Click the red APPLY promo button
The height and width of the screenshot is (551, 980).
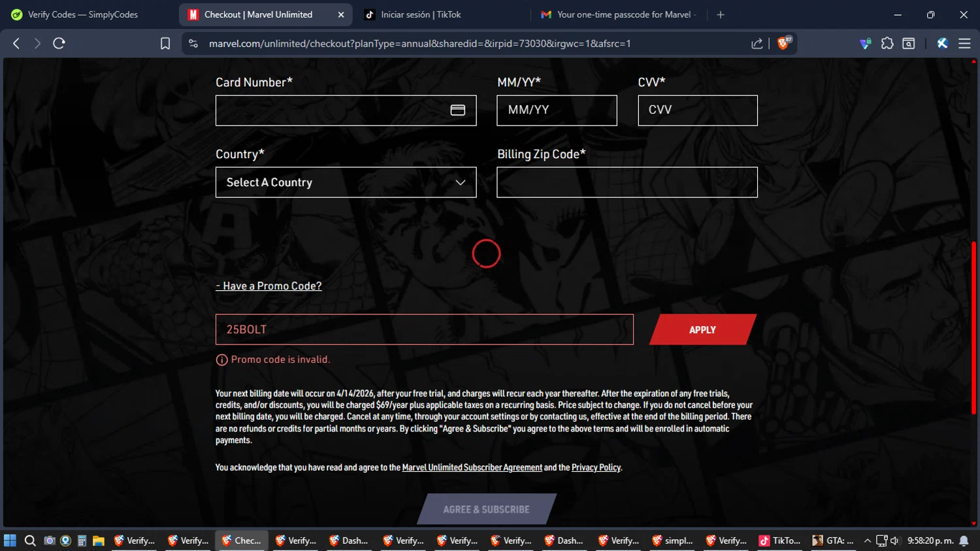[702, 329]
